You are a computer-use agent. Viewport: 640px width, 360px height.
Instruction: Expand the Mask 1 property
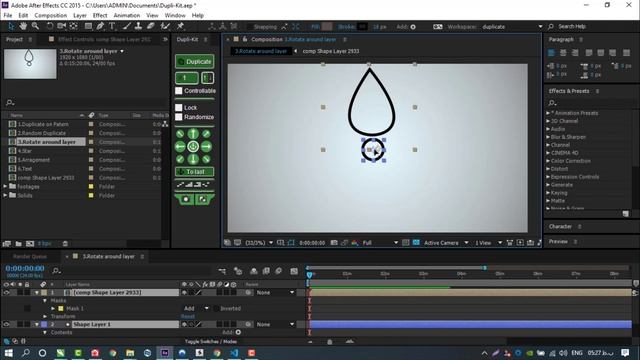53,309
